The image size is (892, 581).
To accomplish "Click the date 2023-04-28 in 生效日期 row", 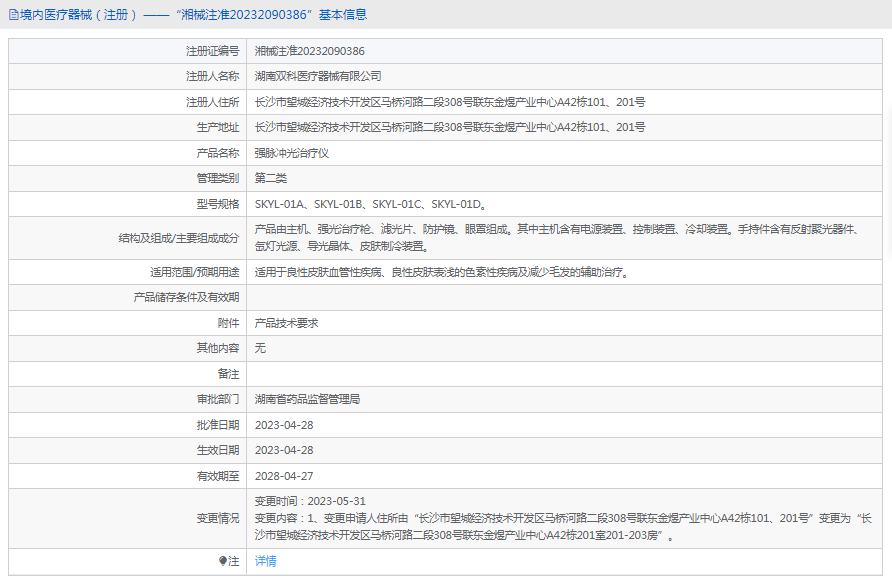I will (x=284, y=450).
